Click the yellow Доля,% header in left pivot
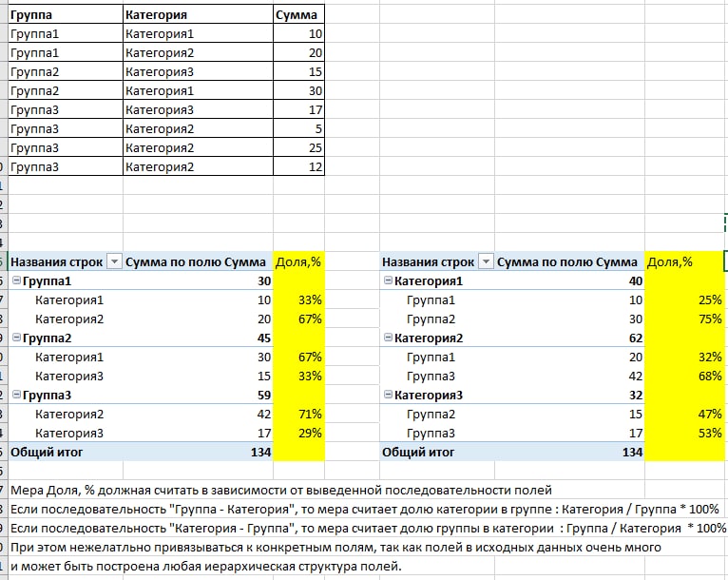The height and width of the screenshot is (580, 728). pos(299,261)
